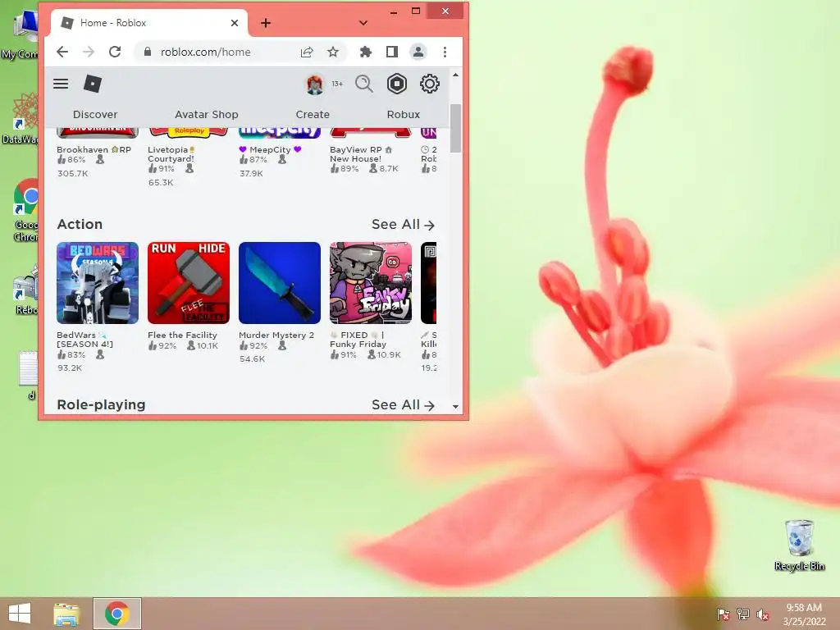
Task: Click BayView RP New House title
Action: (x=361, y=154)
